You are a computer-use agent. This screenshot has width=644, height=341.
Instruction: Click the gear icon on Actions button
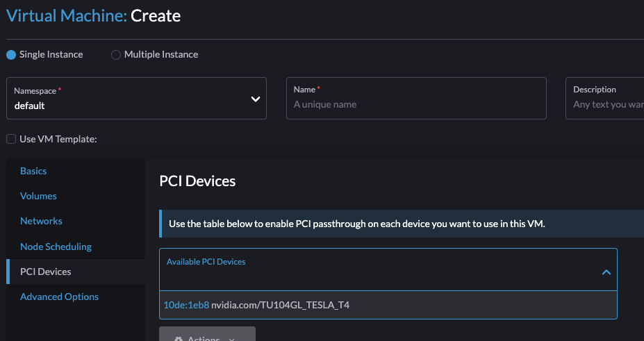[179, 339]
